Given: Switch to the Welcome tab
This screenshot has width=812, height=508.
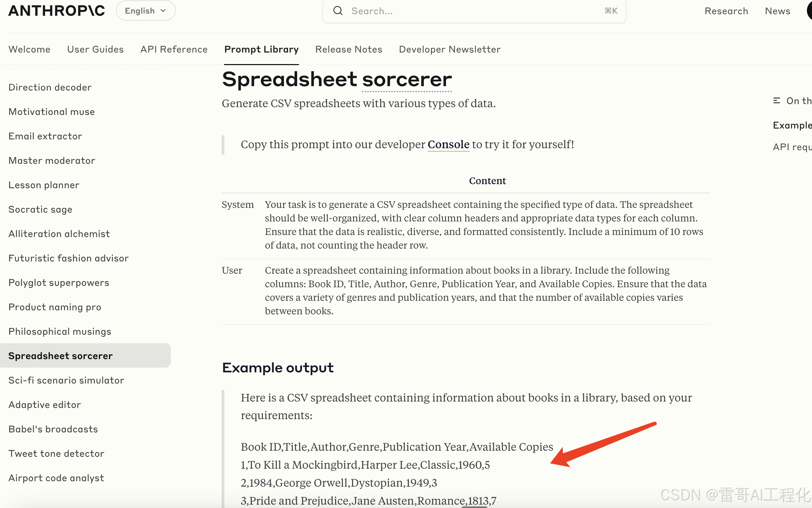Looking at the screenshot, I should [x=29, y=50].
